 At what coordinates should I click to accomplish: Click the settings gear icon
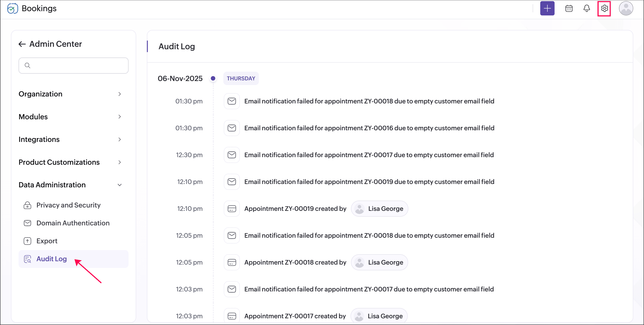(604, 9)
